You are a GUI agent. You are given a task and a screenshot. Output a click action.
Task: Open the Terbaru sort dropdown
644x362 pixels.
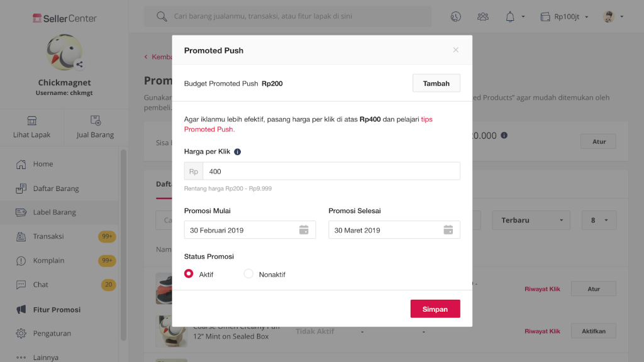[531, 221]
